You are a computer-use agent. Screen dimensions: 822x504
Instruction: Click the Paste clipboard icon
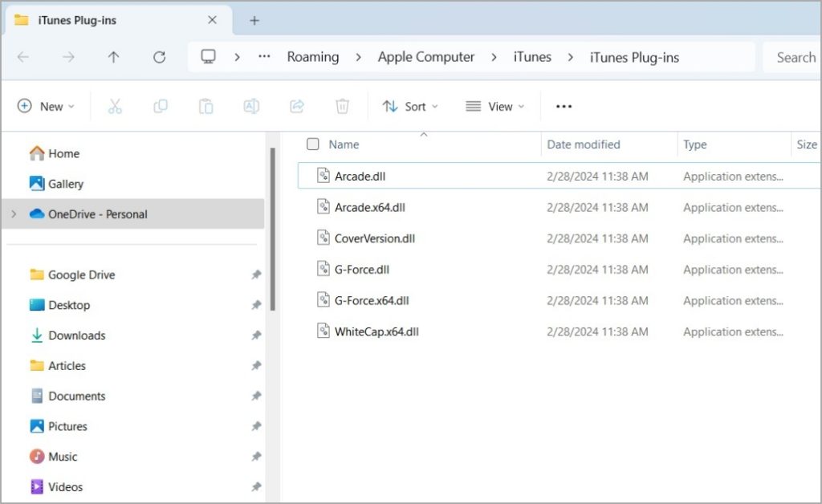(205, 106)
